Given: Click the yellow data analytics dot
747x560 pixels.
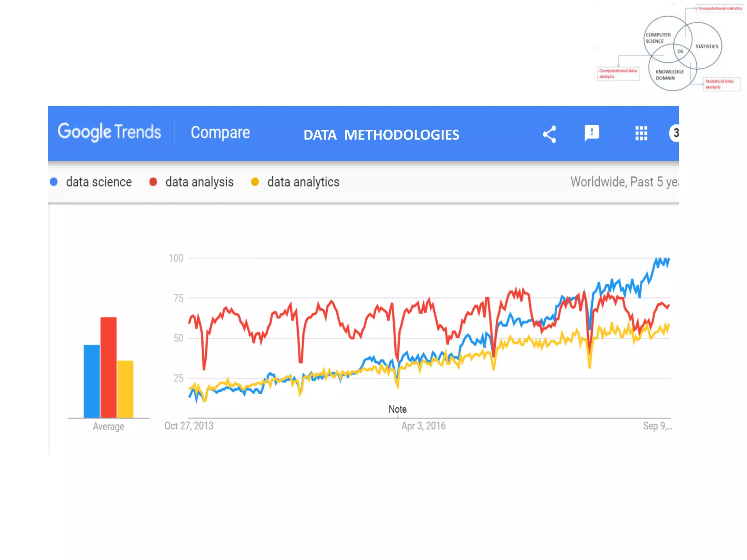Looking at the screenshot, I should pos(255,182).
